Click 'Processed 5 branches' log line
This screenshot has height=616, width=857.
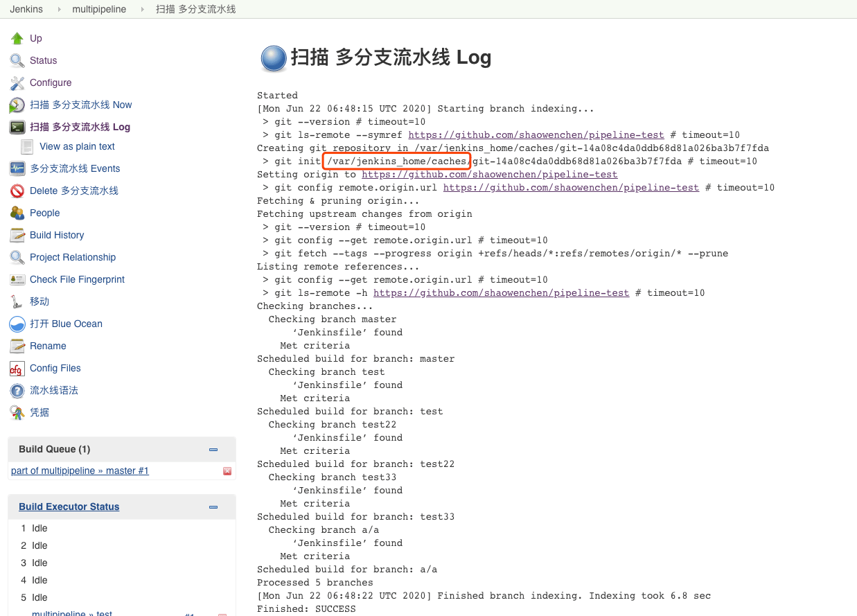click(x=315, y=583)
